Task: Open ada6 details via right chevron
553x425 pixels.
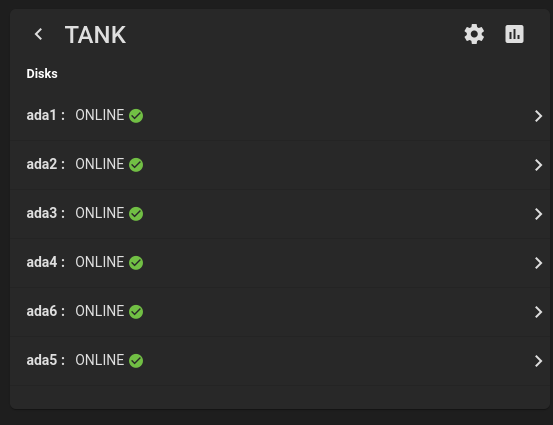Action: (x=538, y=312)
